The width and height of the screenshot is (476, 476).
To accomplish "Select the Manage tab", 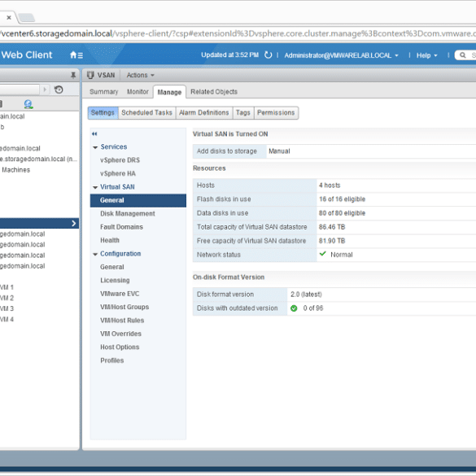I will click(169, 92).
